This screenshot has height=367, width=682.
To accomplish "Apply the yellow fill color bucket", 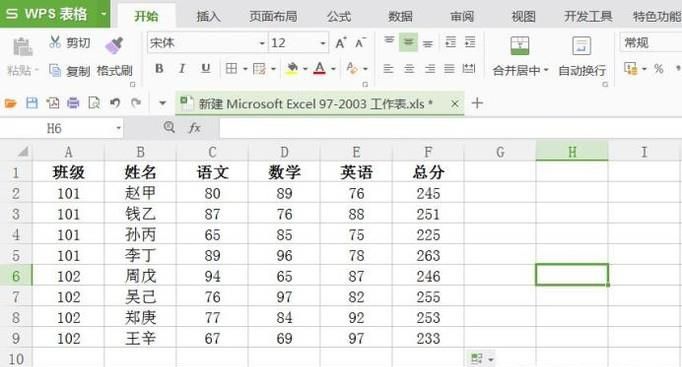I will point(292,69).
